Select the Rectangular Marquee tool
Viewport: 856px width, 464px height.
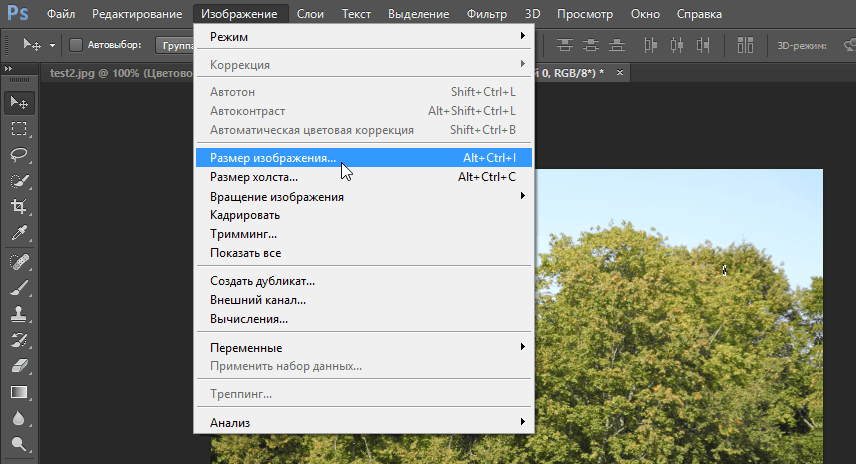[x=18, y=128]
